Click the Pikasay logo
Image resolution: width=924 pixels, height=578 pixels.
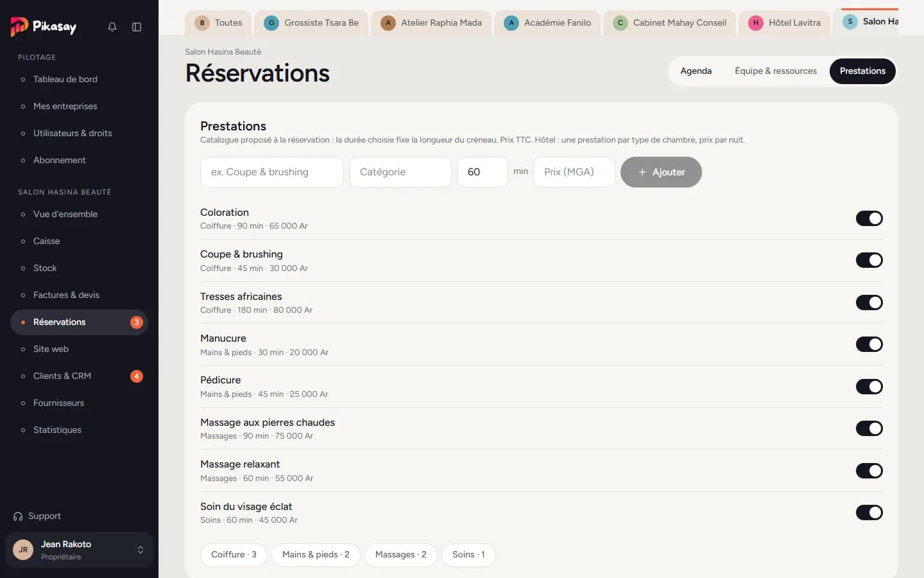tap(44, 26)
